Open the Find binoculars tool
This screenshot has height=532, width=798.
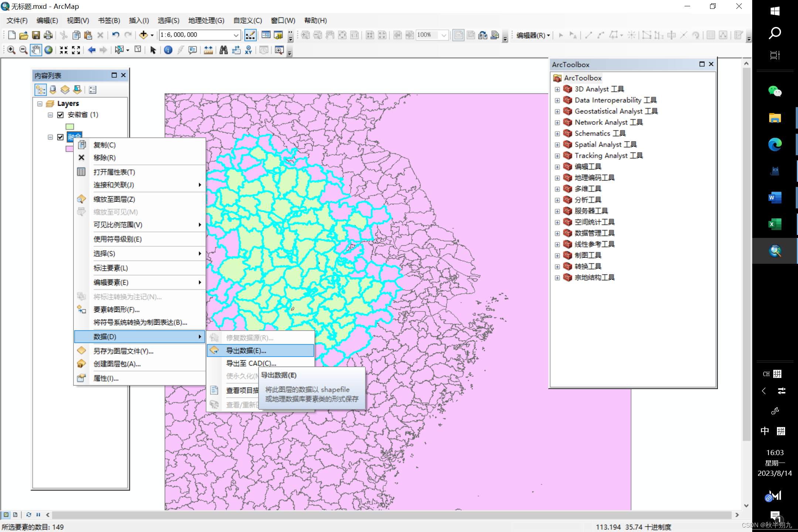224,50
